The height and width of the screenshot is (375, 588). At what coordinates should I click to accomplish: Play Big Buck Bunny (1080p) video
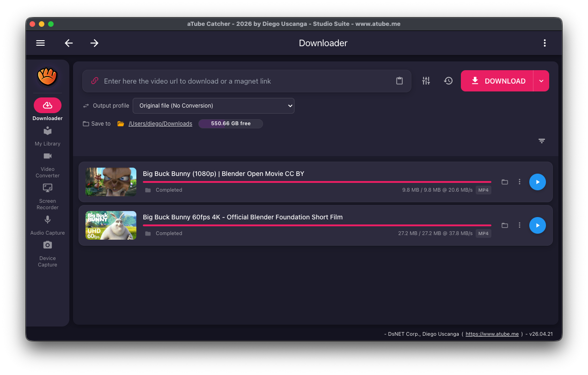538,182
